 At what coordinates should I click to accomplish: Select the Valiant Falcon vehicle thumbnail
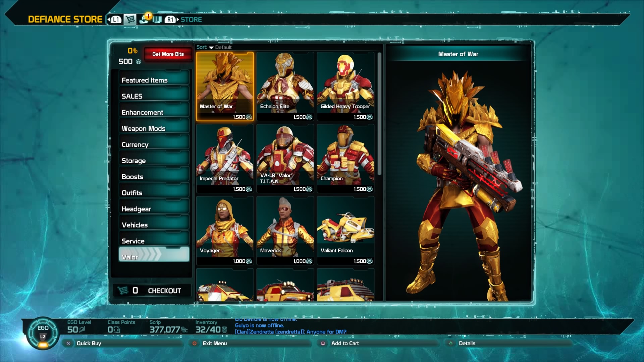pyautogui.click(x=345, y=230)
